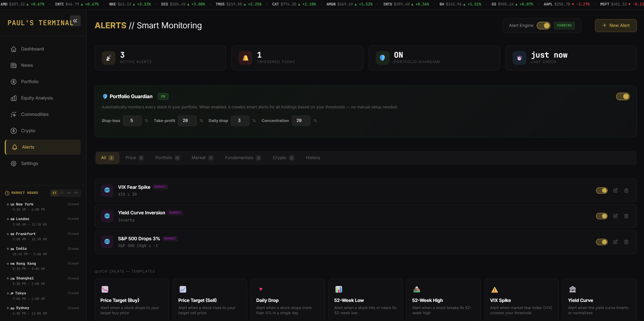Click the globe icon on Yield Curve Inversion
644x321 pixels.
[107, 216]
